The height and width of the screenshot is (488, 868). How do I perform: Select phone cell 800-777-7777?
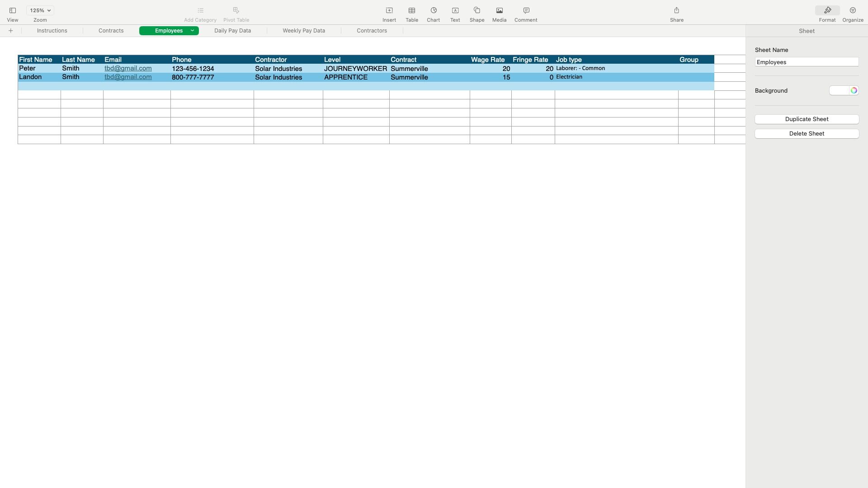[x=212, y=77]
